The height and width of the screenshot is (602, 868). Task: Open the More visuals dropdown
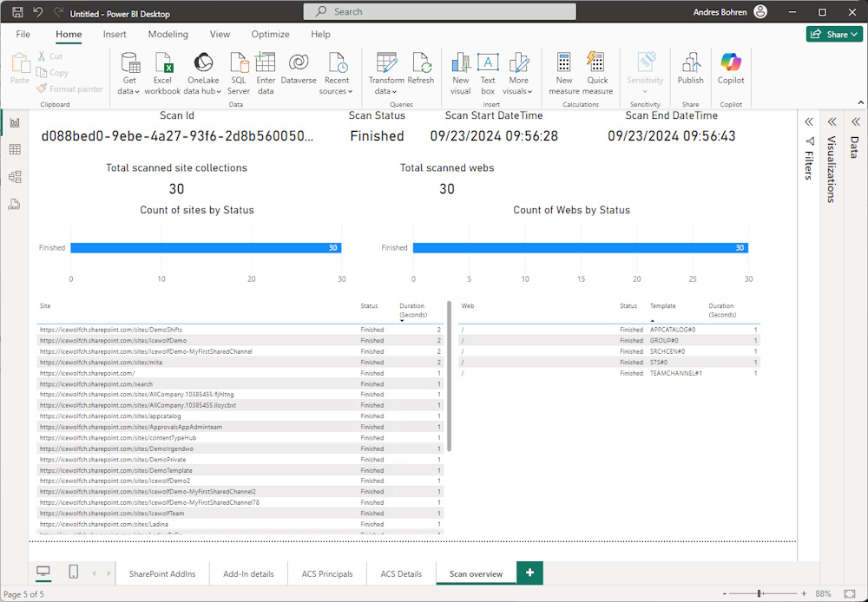[518, 74]
